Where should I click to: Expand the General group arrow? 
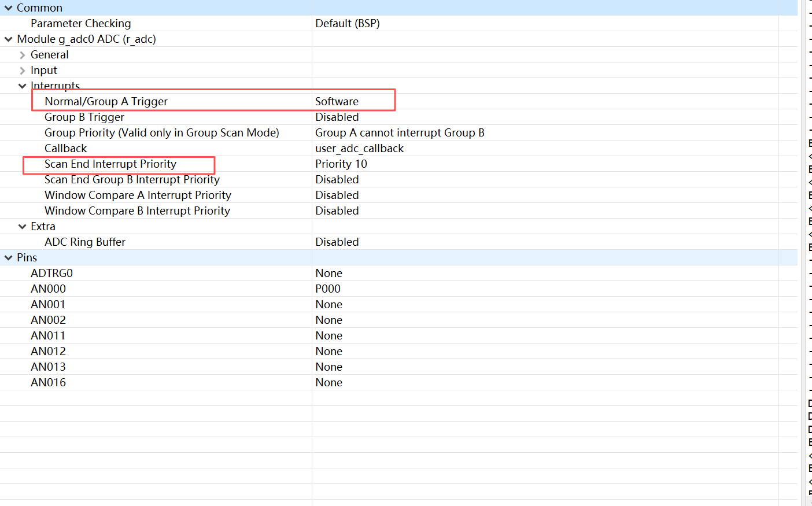pyautogui.click(x=22, y=55)
